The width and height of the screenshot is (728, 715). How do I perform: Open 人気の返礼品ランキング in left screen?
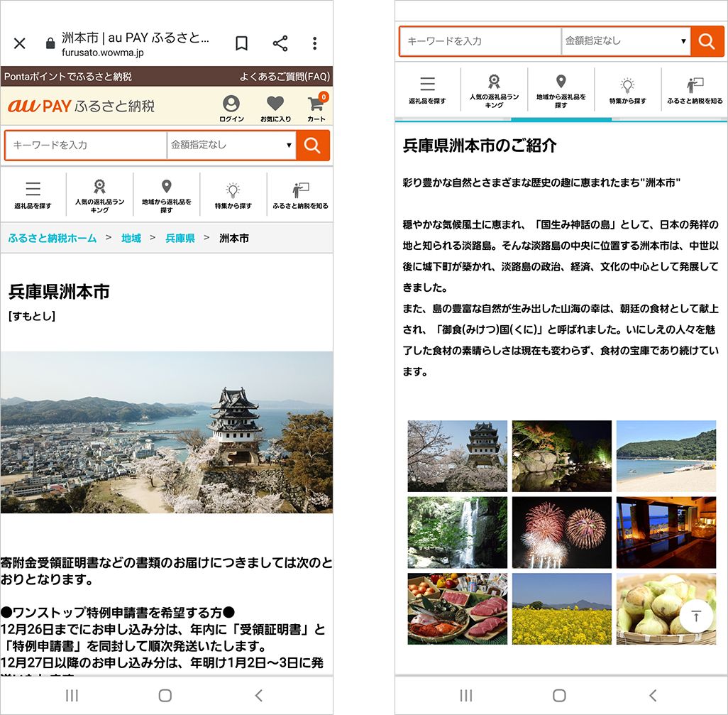(100, 195)
